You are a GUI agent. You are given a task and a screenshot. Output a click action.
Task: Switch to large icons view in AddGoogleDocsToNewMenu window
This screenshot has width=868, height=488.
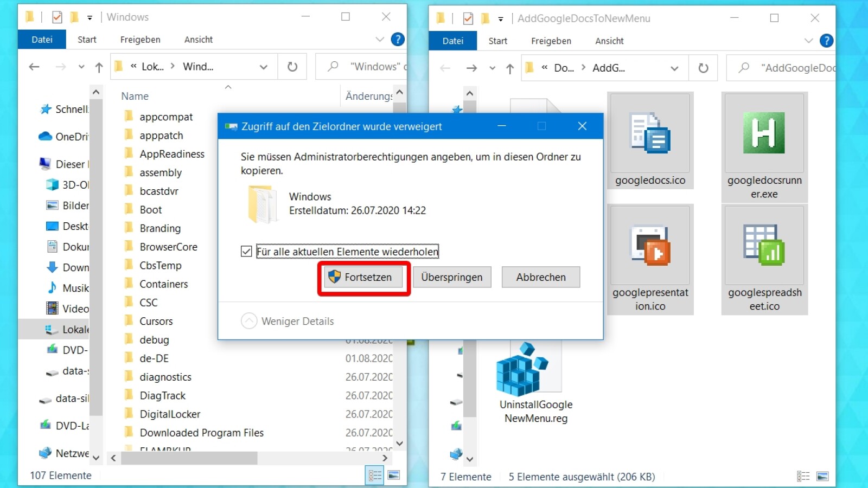click(x=822, y=477)
